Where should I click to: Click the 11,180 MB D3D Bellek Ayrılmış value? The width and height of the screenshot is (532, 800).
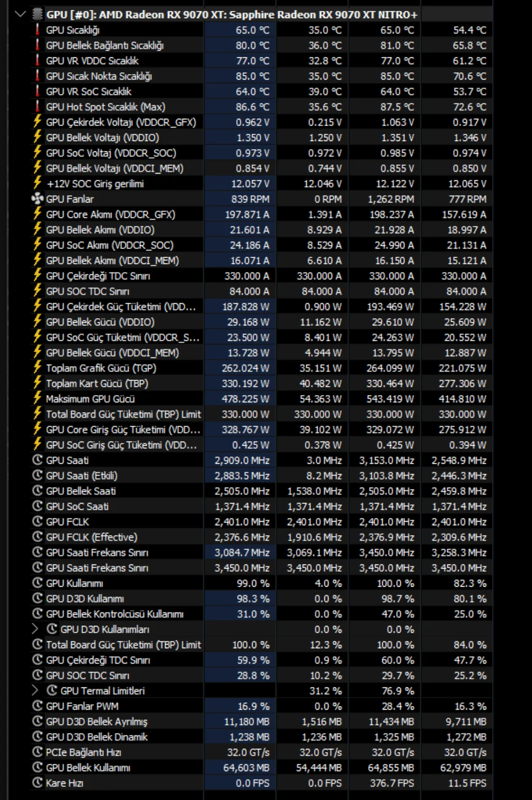click(247, 721)
